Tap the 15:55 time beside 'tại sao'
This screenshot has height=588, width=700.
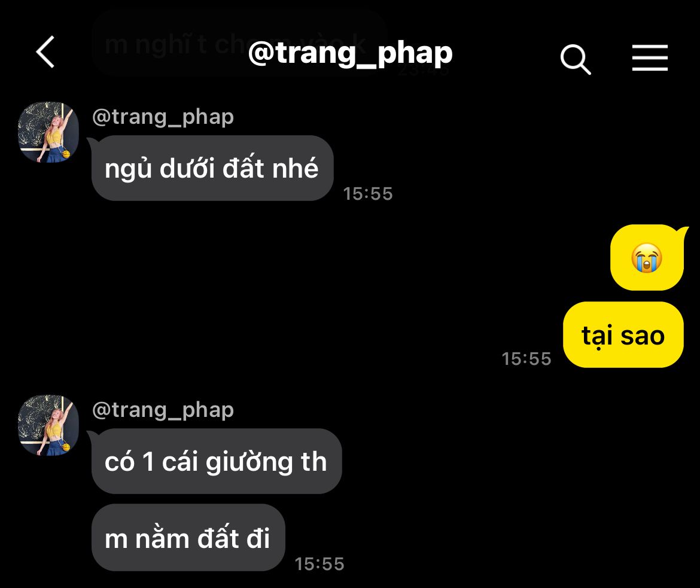[526, 358]
